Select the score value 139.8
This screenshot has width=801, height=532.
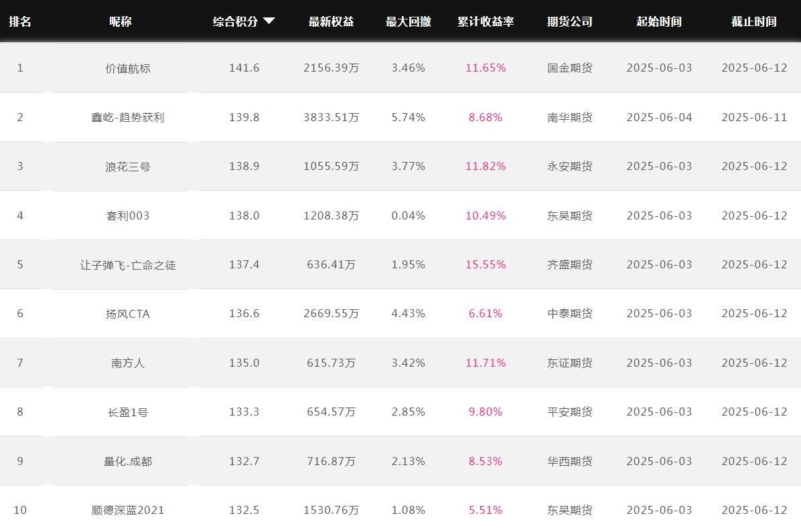[244, 117]
